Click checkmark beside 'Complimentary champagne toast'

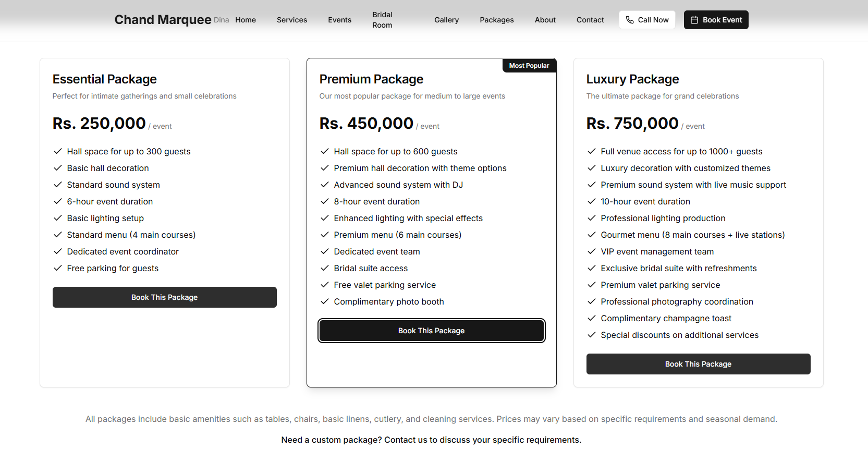coord(592,318)
